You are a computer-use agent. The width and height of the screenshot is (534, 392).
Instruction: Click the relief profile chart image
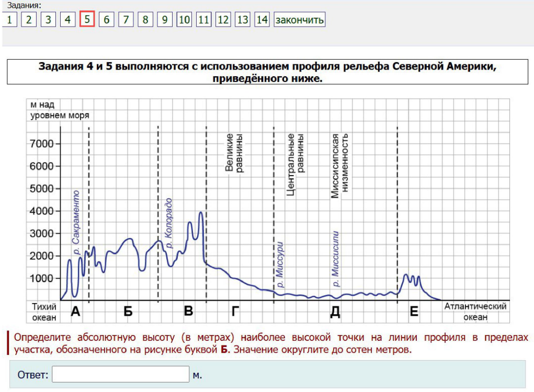[268, 210]
